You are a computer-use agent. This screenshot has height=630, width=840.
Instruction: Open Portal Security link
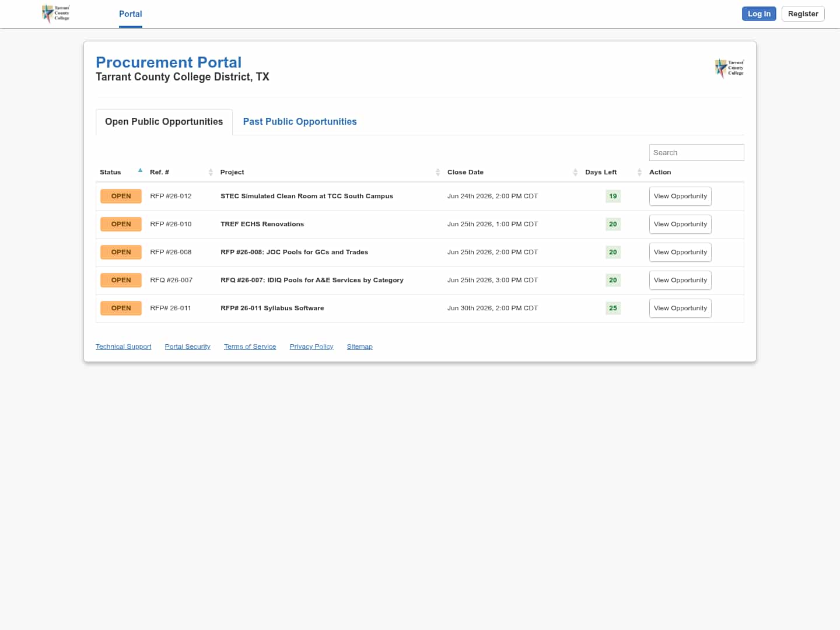187,346
